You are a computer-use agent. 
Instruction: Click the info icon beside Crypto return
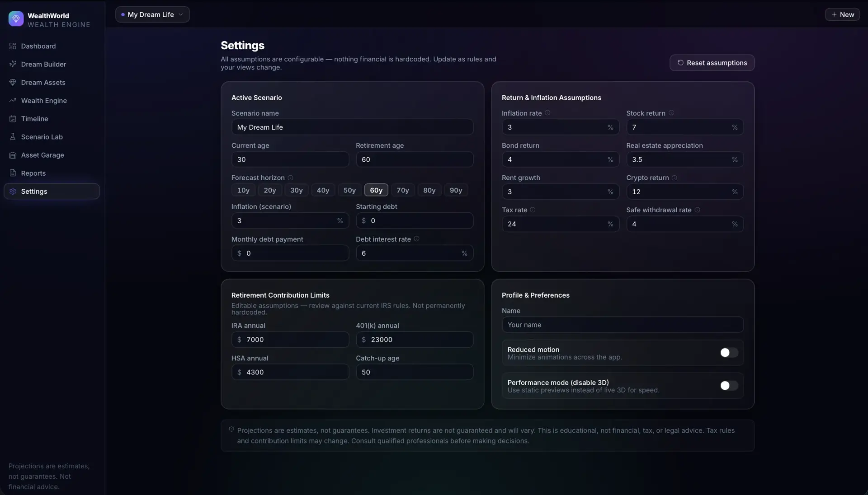[x=675, y=177]
